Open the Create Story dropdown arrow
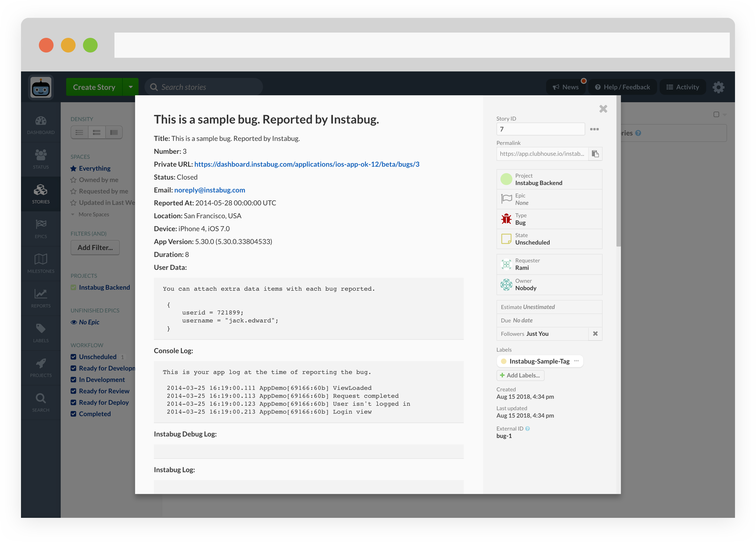 [x=131, y=87]
